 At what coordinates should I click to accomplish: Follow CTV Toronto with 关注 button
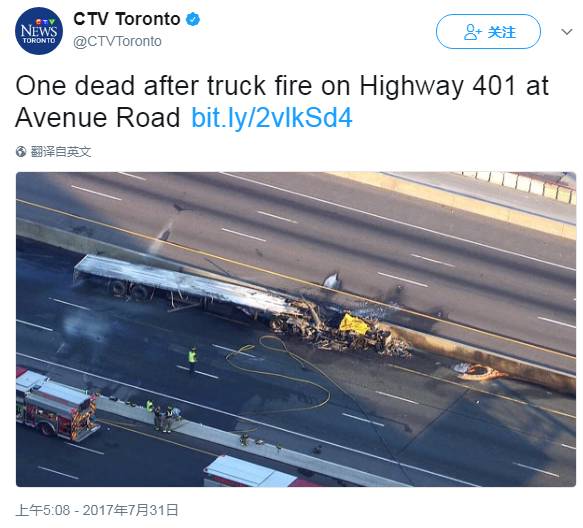(x=488, y=32)
